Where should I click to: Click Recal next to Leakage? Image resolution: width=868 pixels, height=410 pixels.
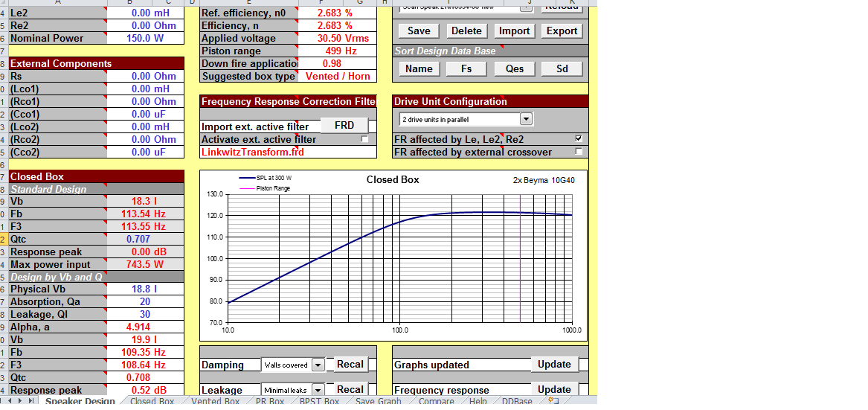tap(350, 389)
